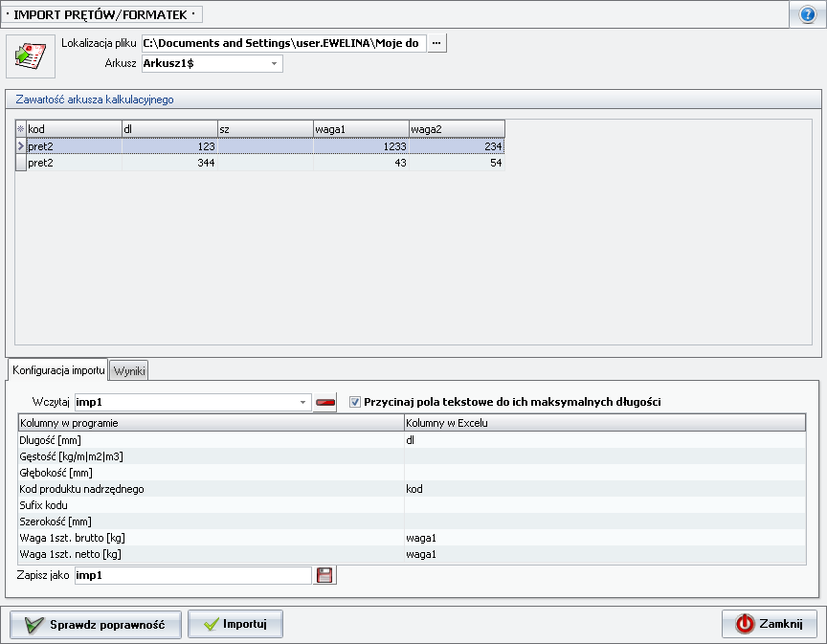The width and height of the screenshot is (827, 644).
Task: Click the help question mark icon
Action: [x=807, y=14]
